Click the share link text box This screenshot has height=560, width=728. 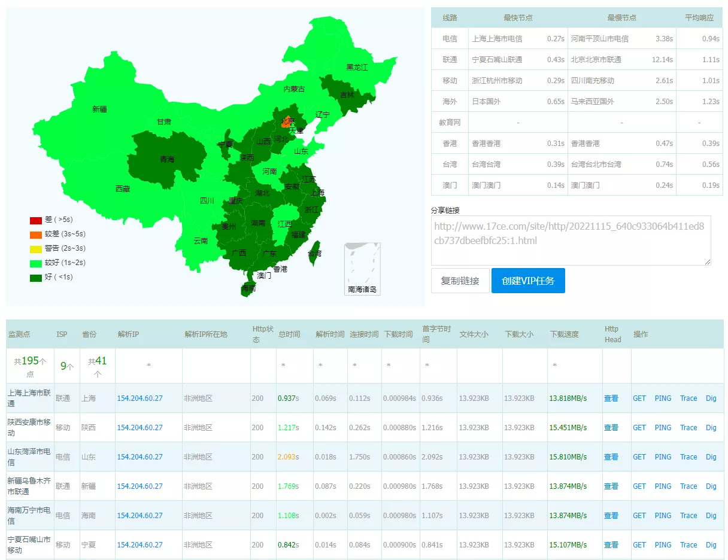[x=571, y=240]
